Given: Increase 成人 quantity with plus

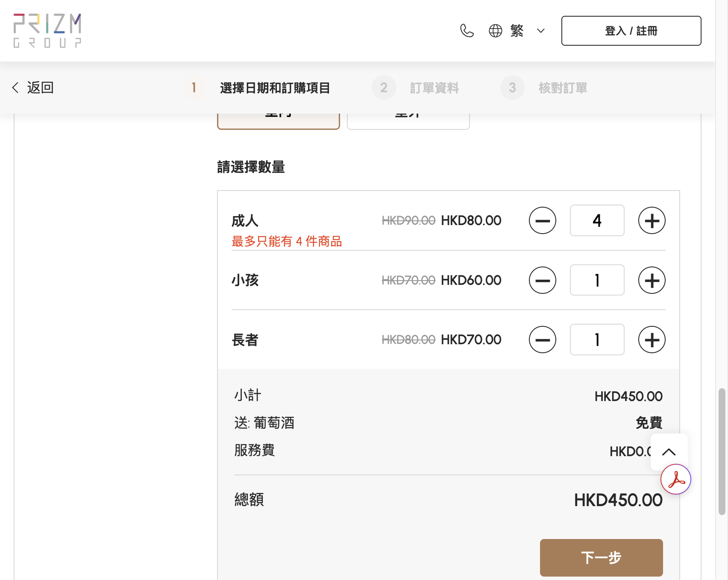Looking at the screenshot, I should click(652, 221).
